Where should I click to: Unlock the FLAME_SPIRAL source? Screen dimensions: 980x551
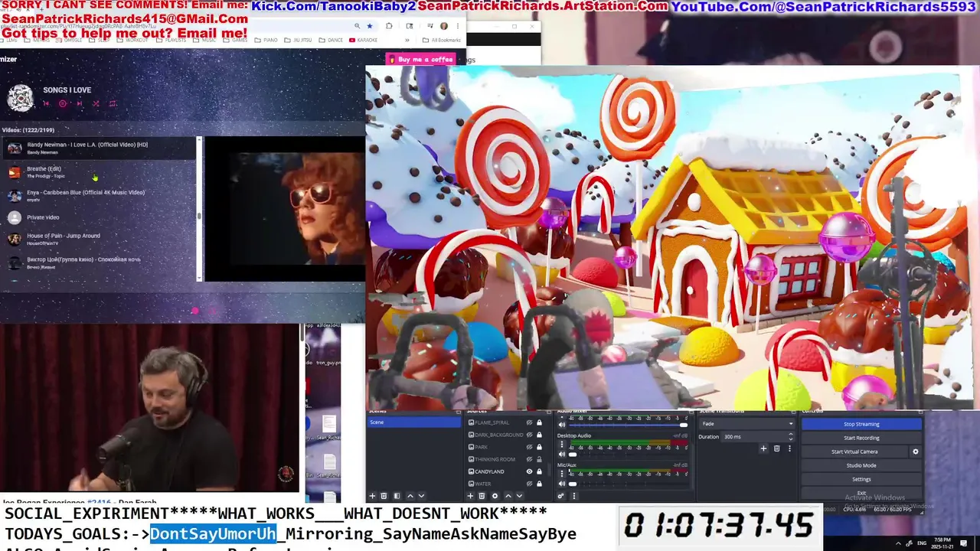coord(539,422)
